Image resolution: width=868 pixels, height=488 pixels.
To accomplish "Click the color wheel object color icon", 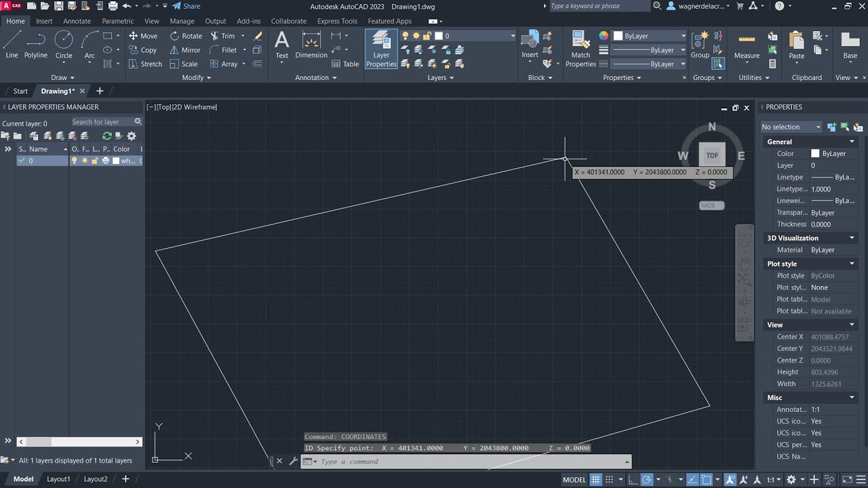I will [x=604, y=36].
